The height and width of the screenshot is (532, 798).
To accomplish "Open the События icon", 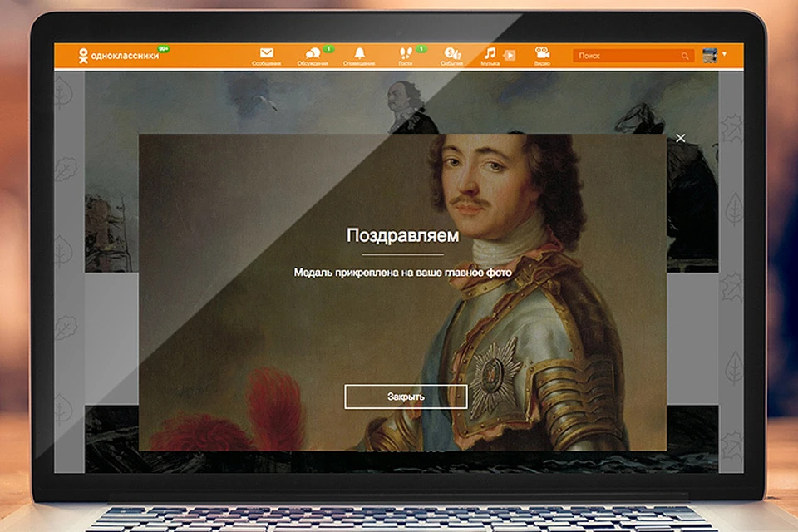I will [x=452, y=53].
